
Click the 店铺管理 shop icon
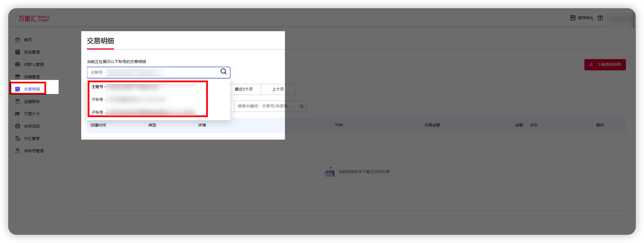tap(18, 77)
